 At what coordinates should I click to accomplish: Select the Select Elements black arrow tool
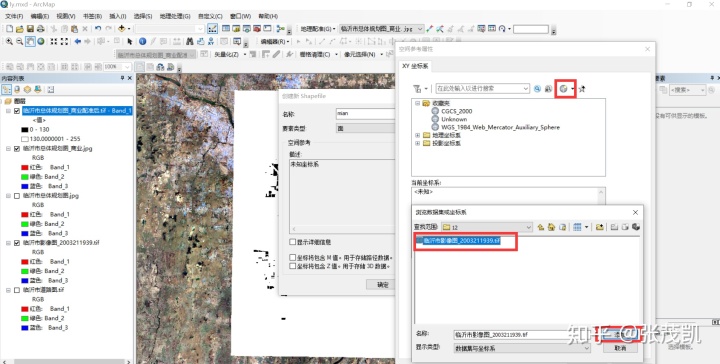click(129, 41)
